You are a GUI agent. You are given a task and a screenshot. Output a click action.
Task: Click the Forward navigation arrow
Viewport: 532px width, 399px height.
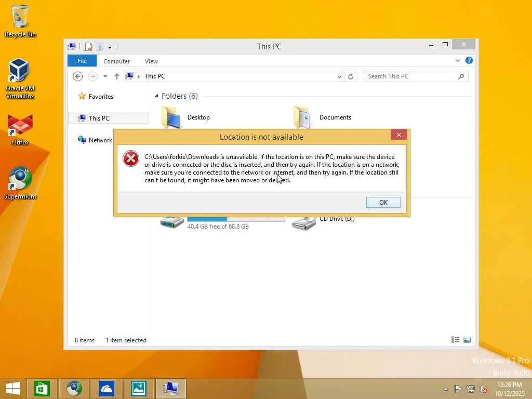92,76
